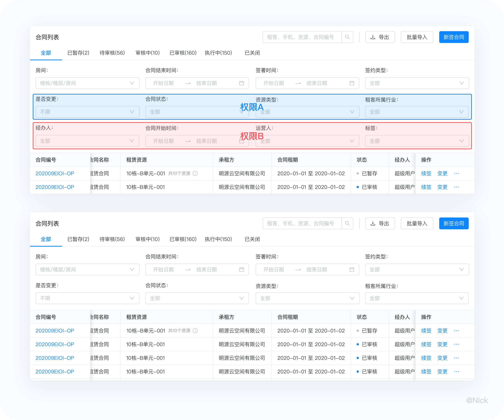504x420 pixels.
Task: Open the calendar icon in bottom 合同结束时间 field
Action: coord(241,270)
